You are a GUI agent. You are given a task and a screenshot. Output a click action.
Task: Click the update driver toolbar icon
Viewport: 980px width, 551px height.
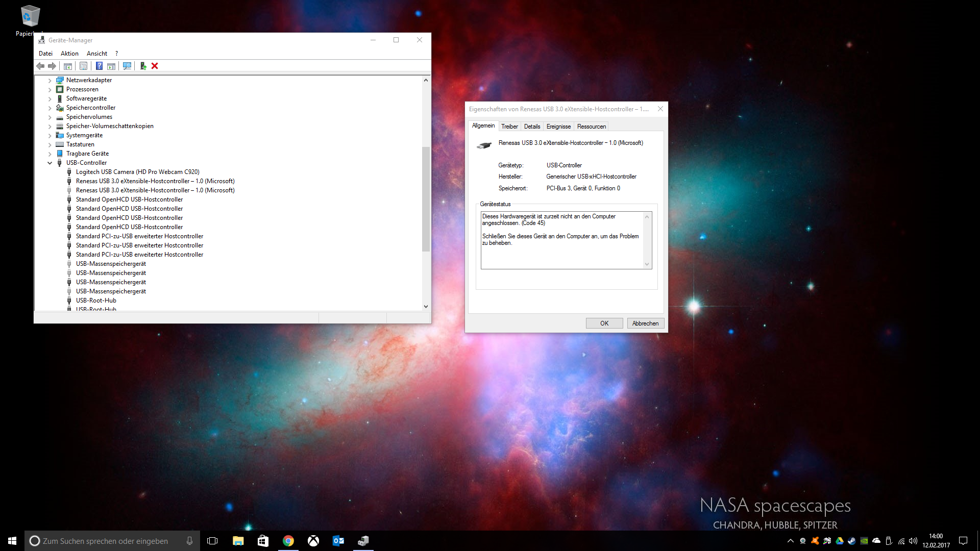[143, 66]
